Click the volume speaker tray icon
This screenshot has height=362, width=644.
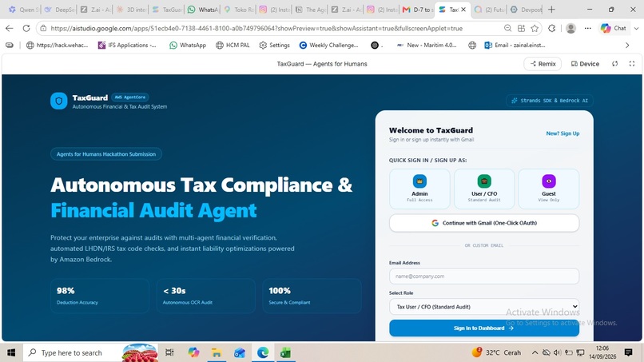[557, 352]
